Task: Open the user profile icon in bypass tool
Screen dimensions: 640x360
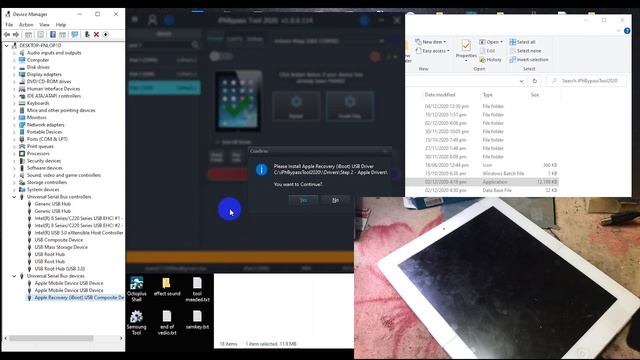Action: [152, 20]
